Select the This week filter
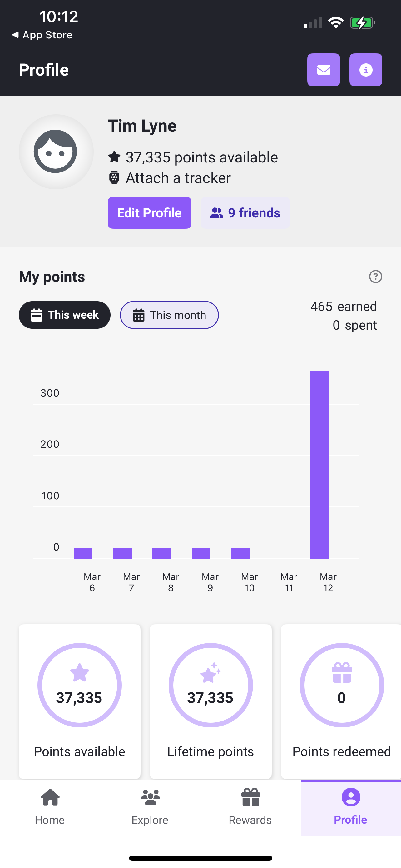Image resolution: width=401 pixels, height=868 pixels. [x=64, y=315]
